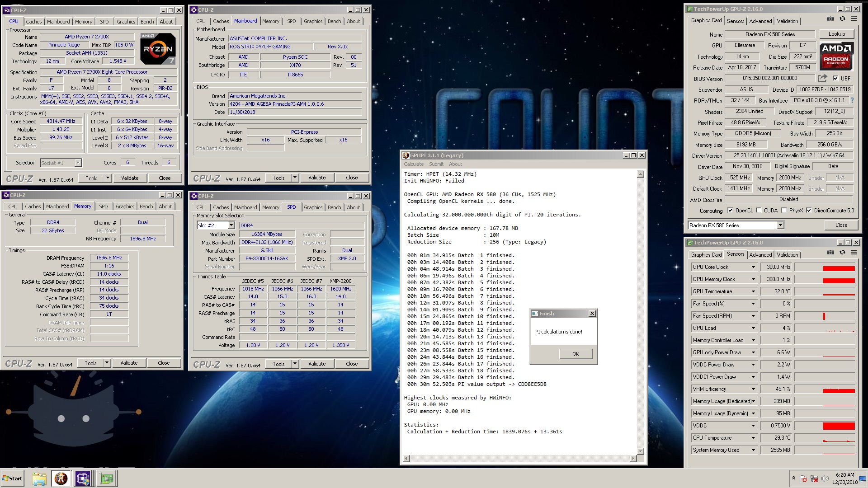Click Close button in GPU-Z Graphics Card window
Image resolution: width=868 pixels, height=488 pixels.
pos(841,225)
